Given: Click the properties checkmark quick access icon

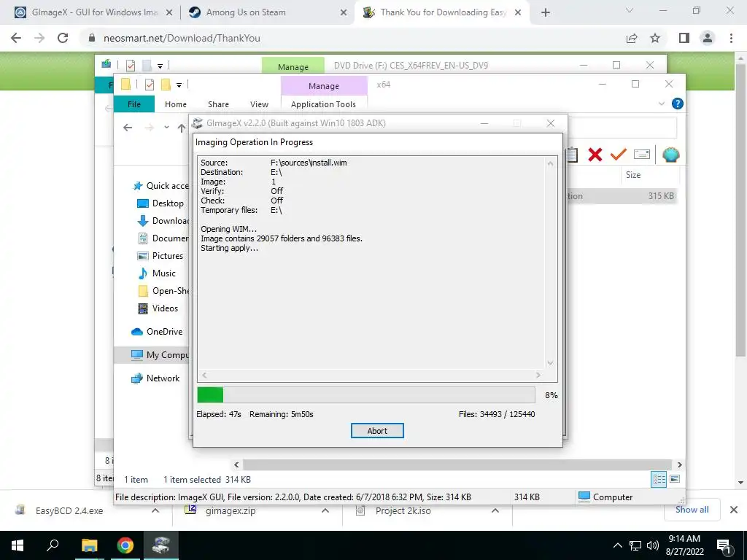Looking at the screenshot, I should [149, 85].
